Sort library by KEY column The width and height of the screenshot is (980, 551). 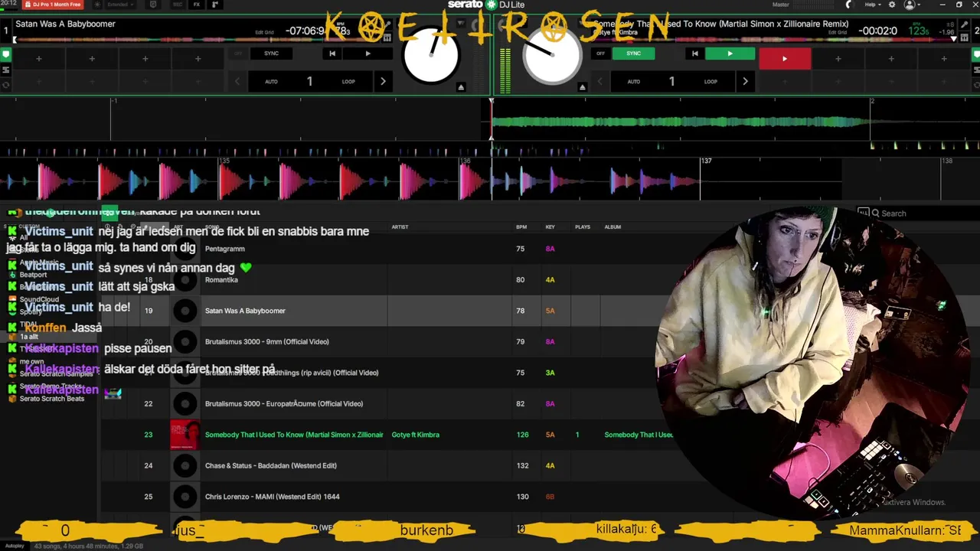(x=550, y=227)
